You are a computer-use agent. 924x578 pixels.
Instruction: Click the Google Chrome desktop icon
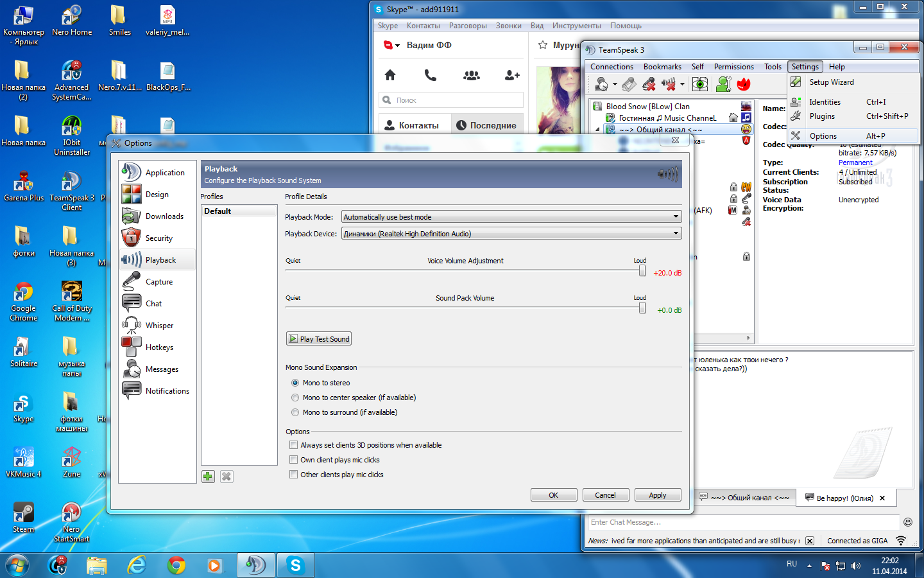coord(24,301)
